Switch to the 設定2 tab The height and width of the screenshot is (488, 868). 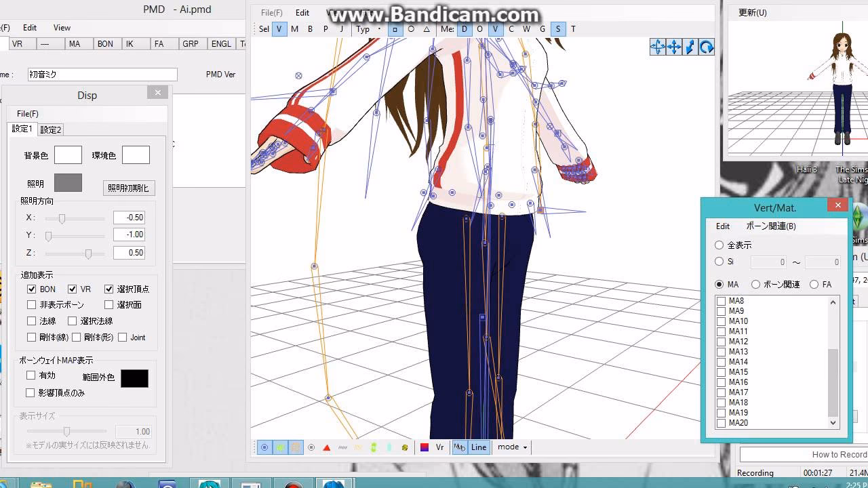[51, 129]
